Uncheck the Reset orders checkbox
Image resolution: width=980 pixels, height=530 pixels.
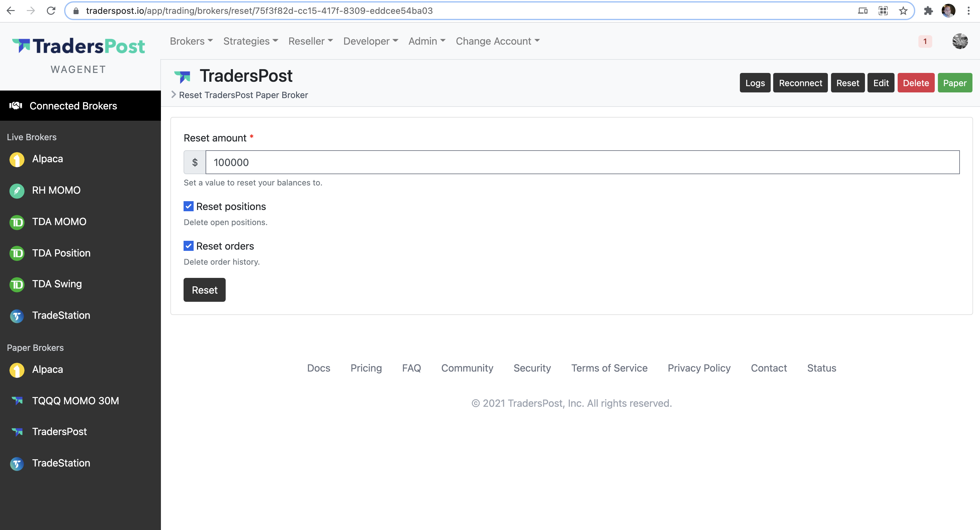(x=188, y=246)
